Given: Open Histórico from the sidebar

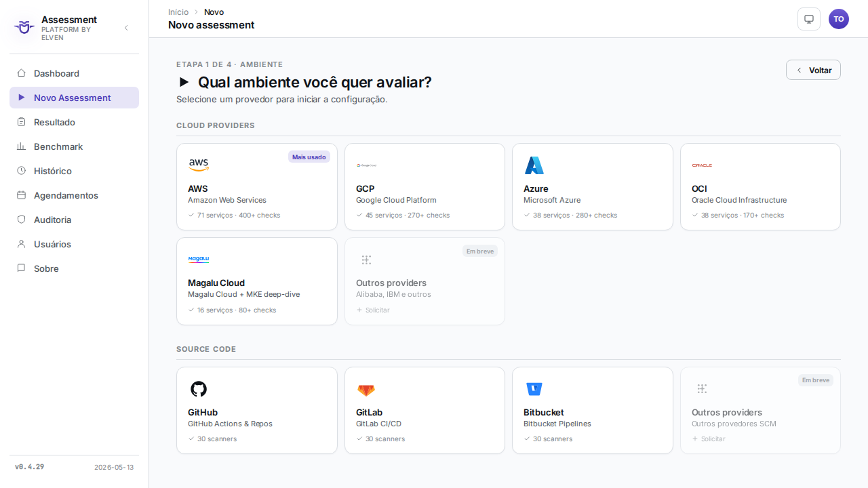Looking at the screenshot, I should (75, 171).
